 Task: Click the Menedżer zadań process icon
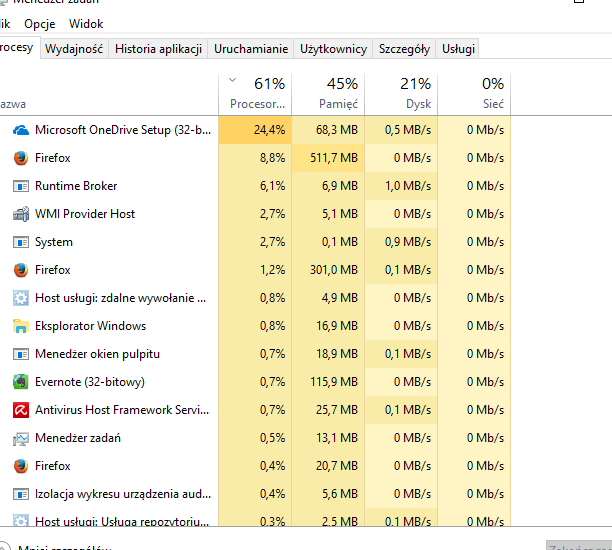[21, 438]
